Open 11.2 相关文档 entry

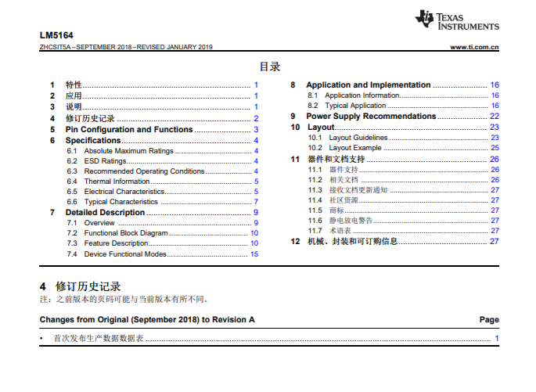(403, 180)
